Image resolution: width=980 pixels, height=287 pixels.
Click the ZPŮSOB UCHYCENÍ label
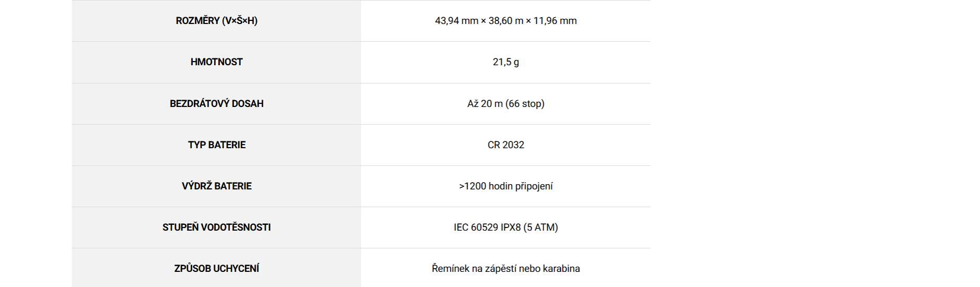(x=216, y=268)
